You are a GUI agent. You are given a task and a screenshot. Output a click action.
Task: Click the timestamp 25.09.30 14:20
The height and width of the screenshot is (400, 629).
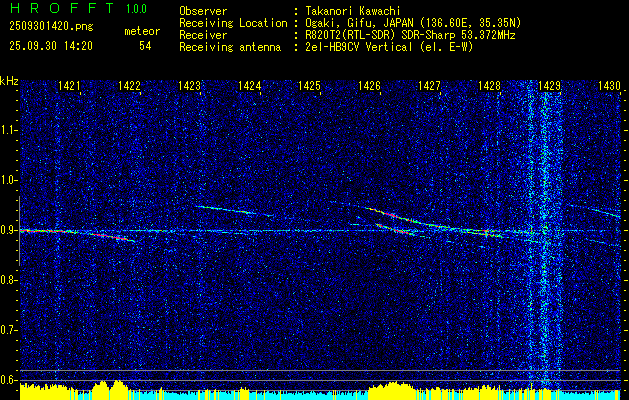coord(51,46)
